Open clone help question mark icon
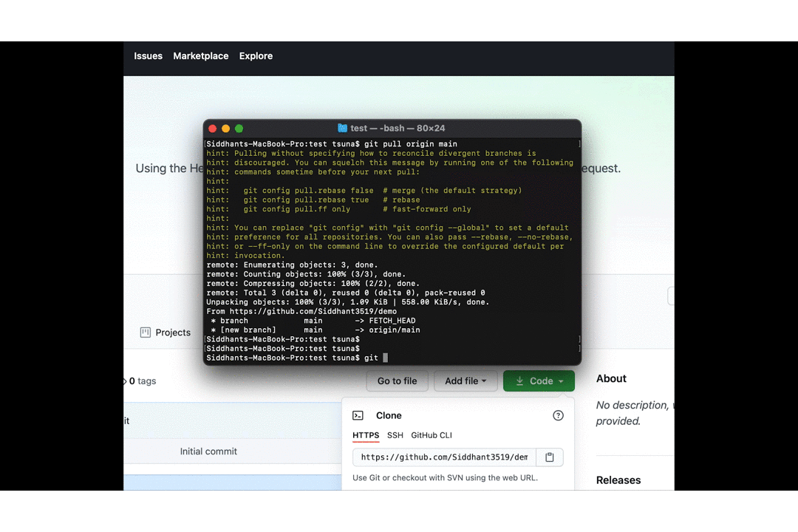Viewport: 798px width, 532px height. click(559, 415)
